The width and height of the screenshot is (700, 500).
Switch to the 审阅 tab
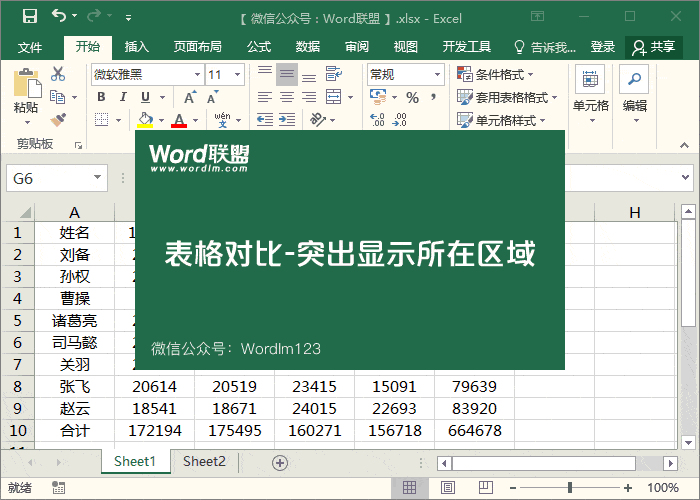click(x=357, y=47)
